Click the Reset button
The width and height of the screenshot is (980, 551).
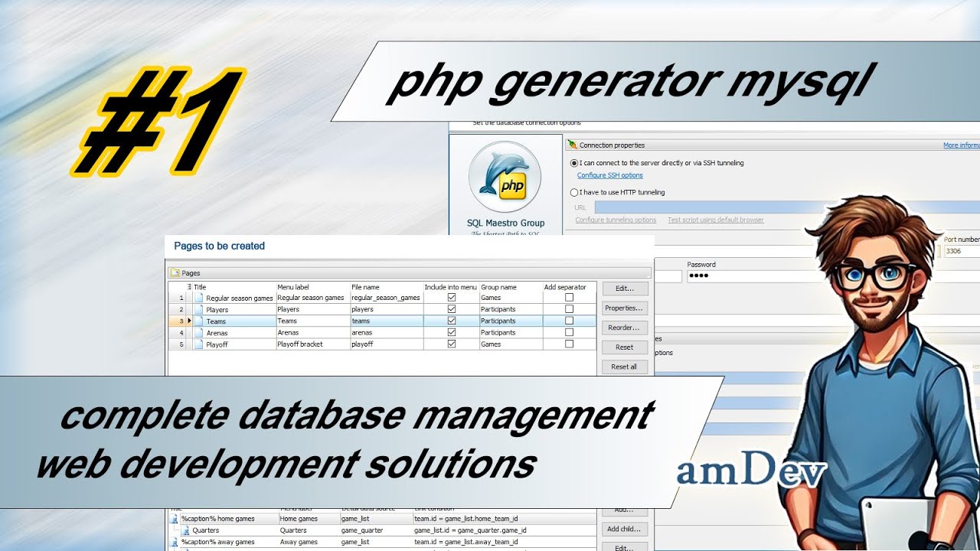pos(625,347)
